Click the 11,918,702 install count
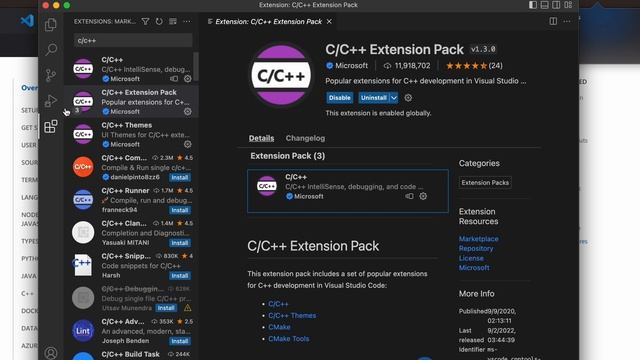The height and width of the screenshot is (360, 640). (x=407, y=66)
